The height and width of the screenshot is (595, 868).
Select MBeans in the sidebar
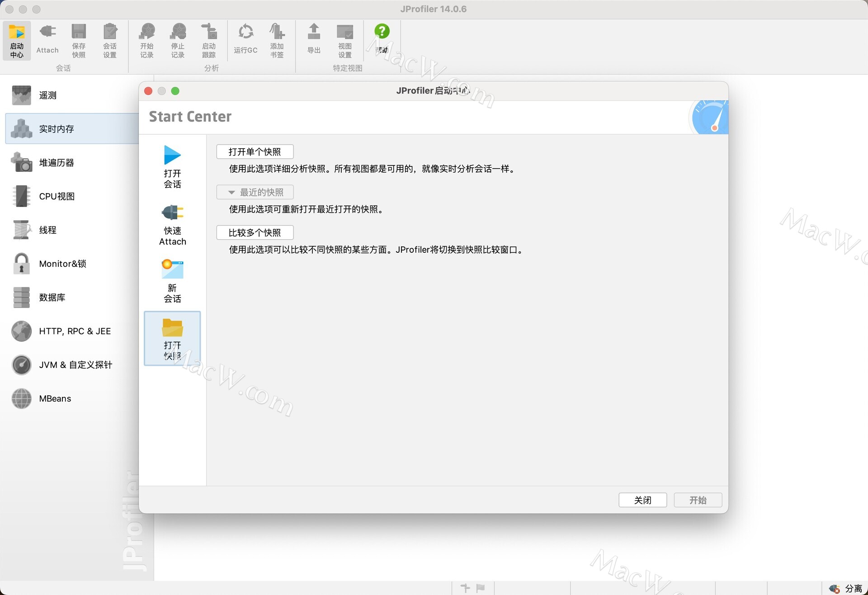point(72,398)
